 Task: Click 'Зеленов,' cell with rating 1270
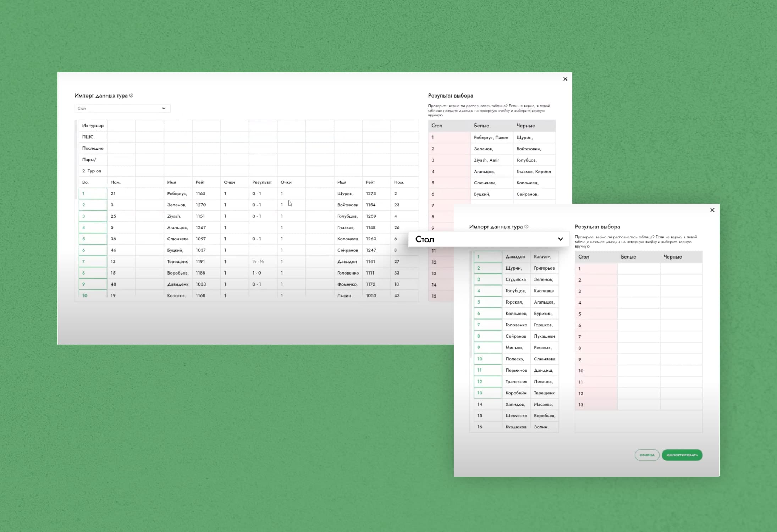pos(178,205)
